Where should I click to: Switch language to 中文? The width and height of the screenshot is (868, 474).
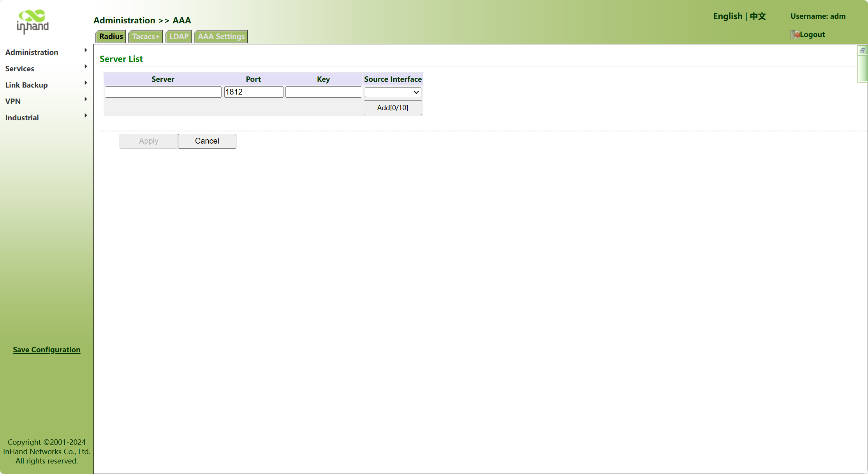pyautogui.click(x=758, y=16)
